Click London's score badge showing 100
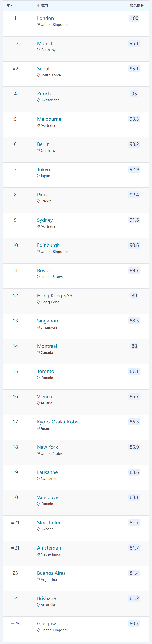 click(x=134, y=18)
